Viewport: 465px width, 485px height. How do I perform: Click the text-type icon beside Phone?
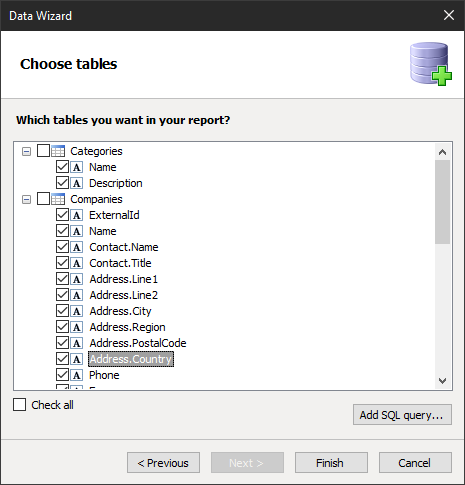77,375
